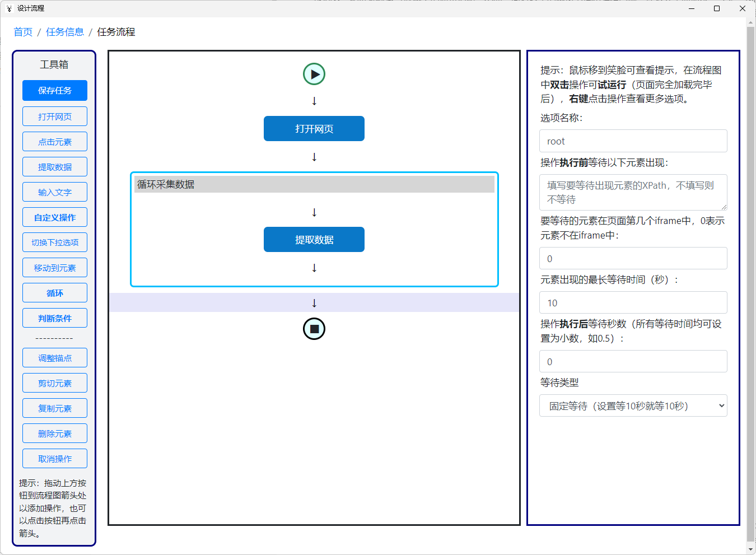Select the 判断条件 condition tool

coord(54,318)
